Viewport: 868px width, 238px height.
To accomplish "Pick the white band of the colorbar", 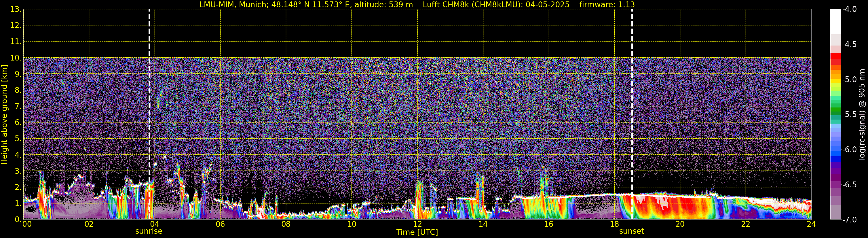I will tap(836, 22).
